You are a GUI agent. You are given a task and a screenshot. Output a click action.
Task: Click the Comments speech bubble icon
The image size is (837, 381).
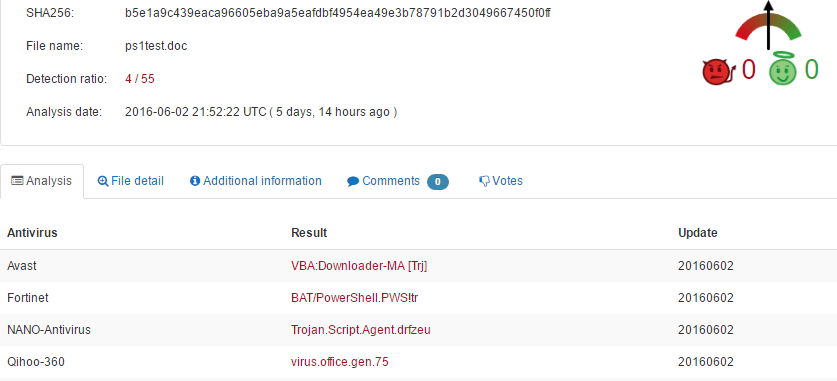pyautogui.click(x=353, y=181)
